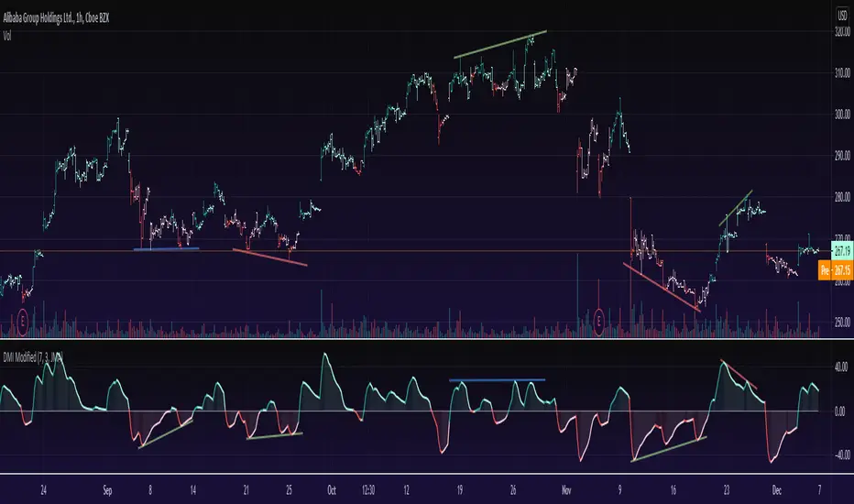Select the red line on DMI November peak
The width and height of the screenshot is (854, 504).
tap(739, 374)
